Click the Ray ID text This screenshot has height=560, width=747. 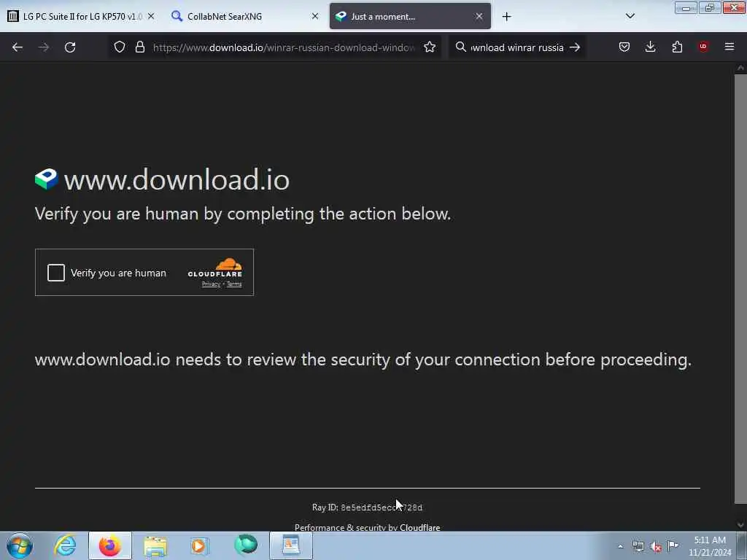pyautogui.click(x=367, y=507)
